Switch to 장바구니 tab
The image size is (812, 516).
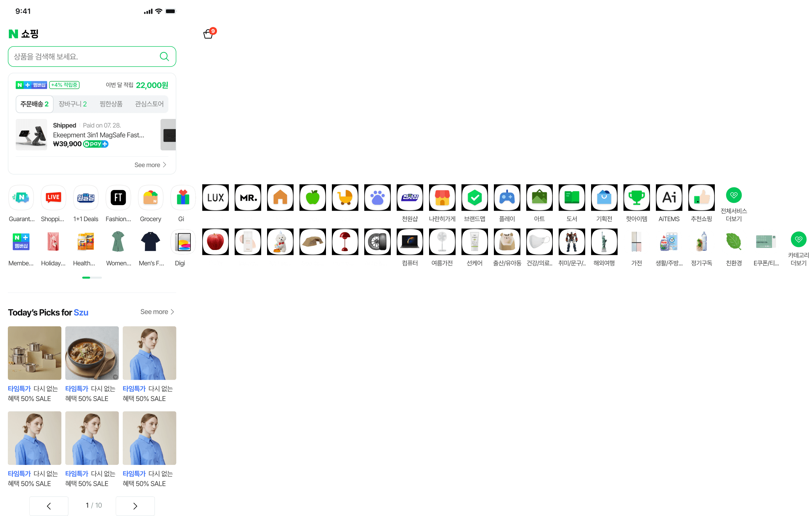click(73, 104)
